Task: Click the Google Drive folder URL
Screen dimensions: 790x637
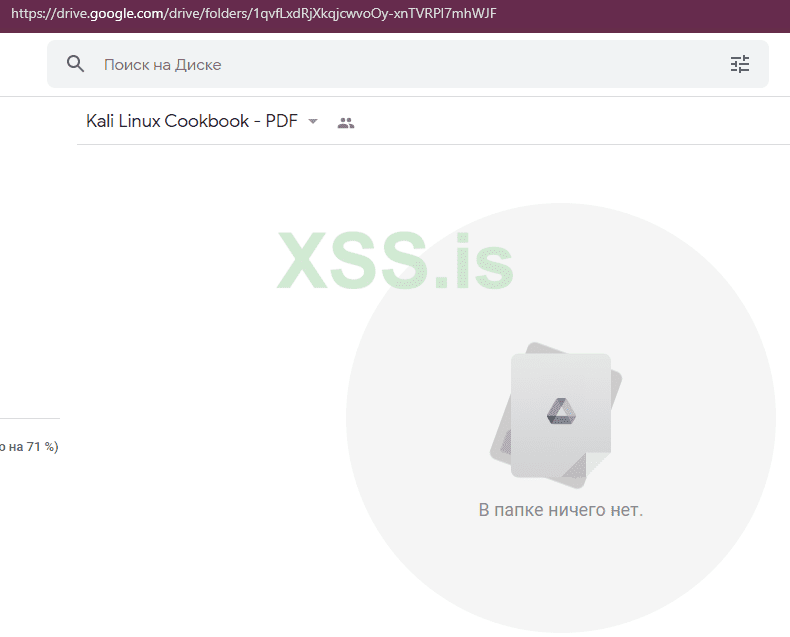Action: pos(253,13)
